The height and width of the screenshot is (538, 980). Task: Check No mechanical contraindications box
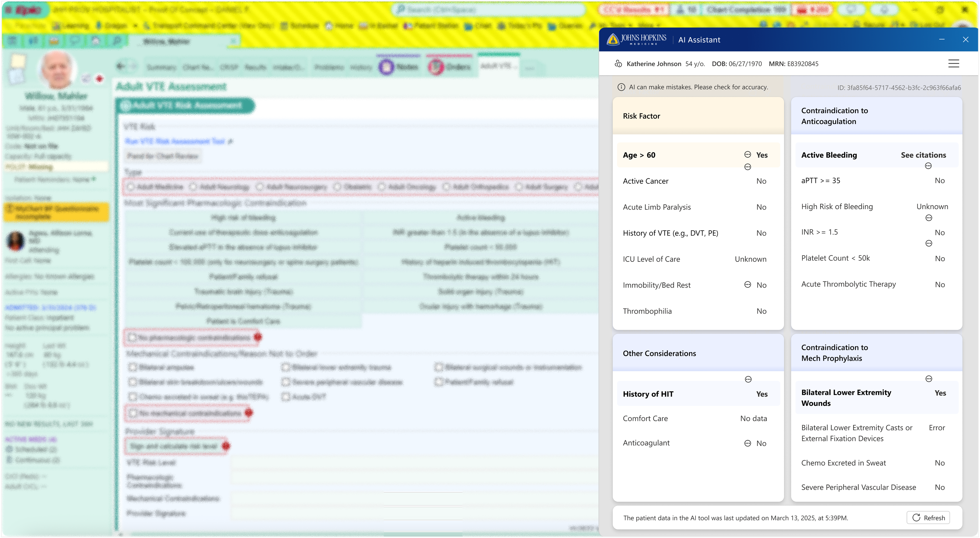[x=133, y=413]
